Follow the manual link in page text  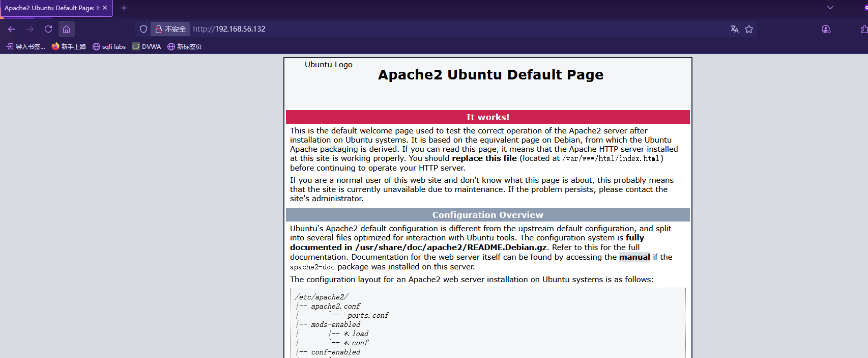click(634, 257)
